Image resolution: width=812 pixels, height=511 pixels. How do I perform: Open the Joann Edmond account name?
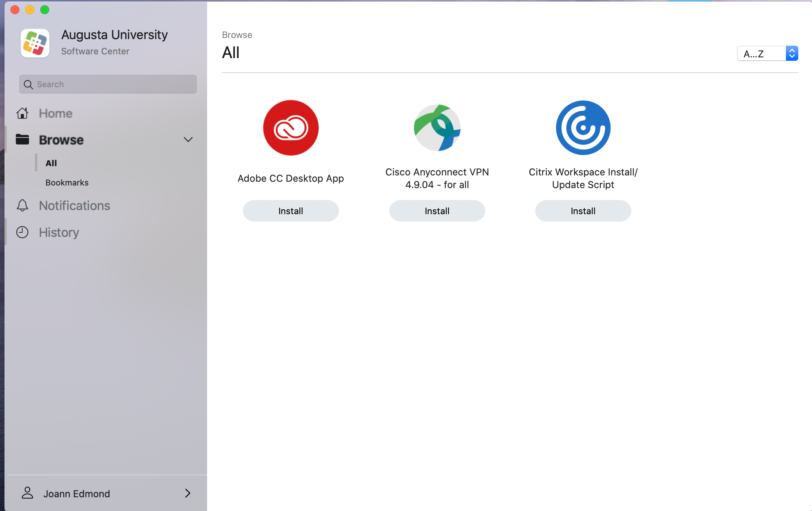coord(77,493)
